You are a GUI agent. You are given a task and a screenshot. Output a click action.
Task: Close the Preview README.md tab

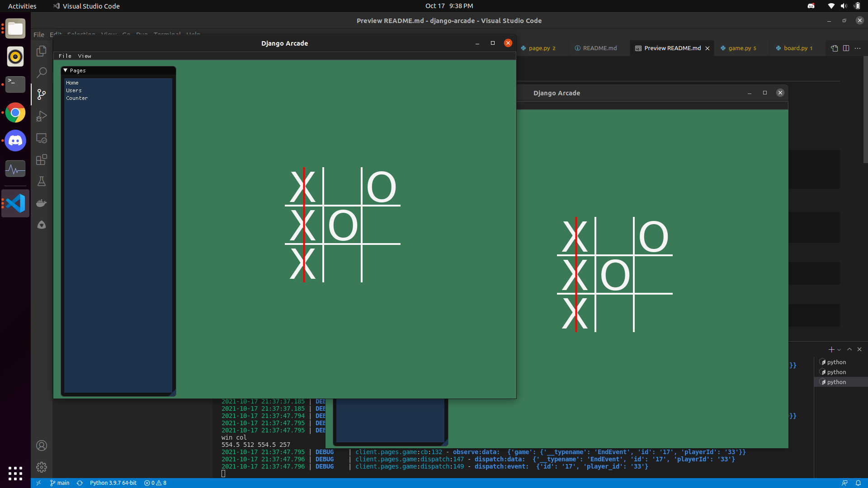point(708,48)
